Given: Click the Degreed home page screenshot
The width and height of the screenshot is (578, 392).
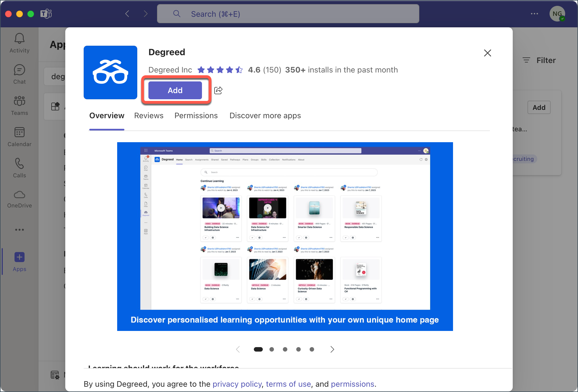Looking at the screenshot, I should pos(285,236).
